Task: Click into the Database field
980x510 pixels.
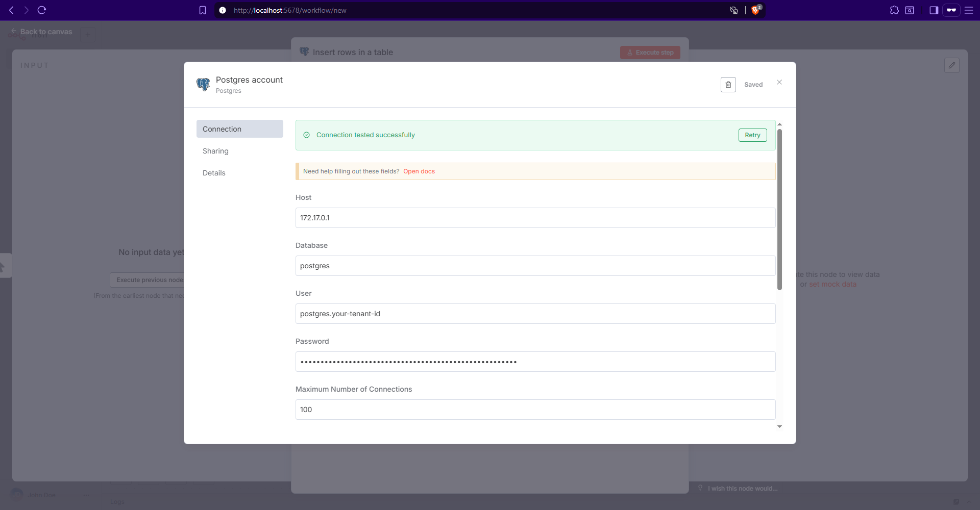Action: (x=535, y=266)
